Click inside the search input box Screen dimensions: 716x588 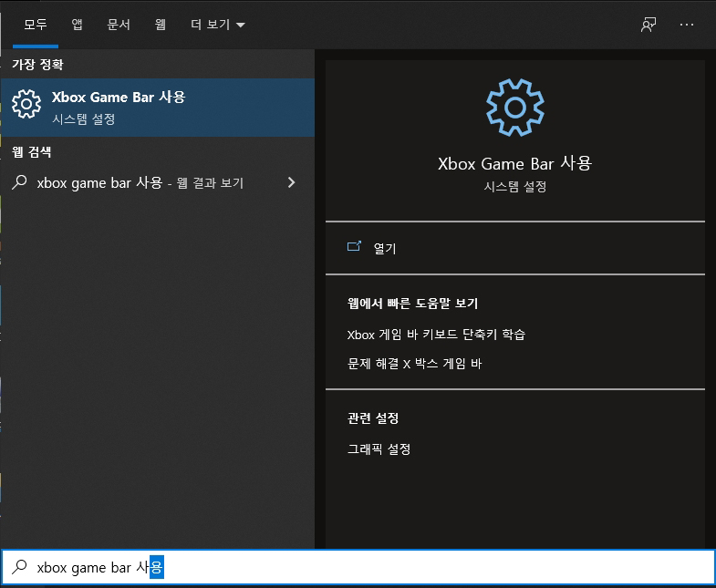pos(358,567)
